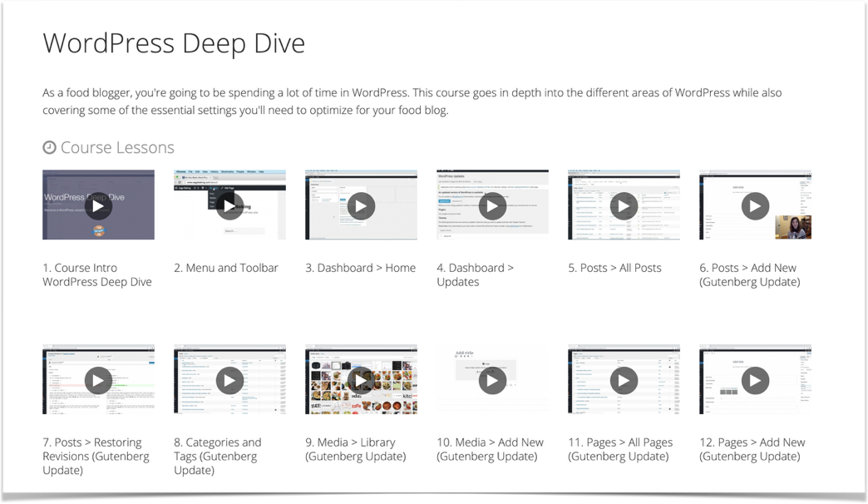Viewport: 868px width, 504px height.
Task: Open the '11. Pages > All Pages' lesson link
Action: pyautogui.click(x=620, y=449)
